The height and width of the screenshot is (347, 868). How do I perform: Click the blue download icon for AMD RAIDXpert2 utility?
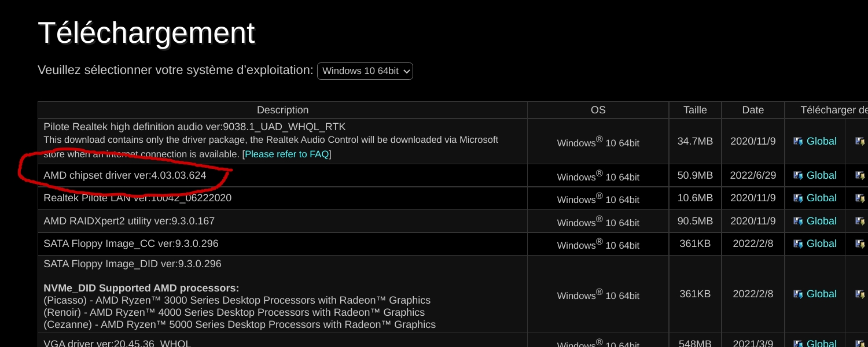click(798, 221)
